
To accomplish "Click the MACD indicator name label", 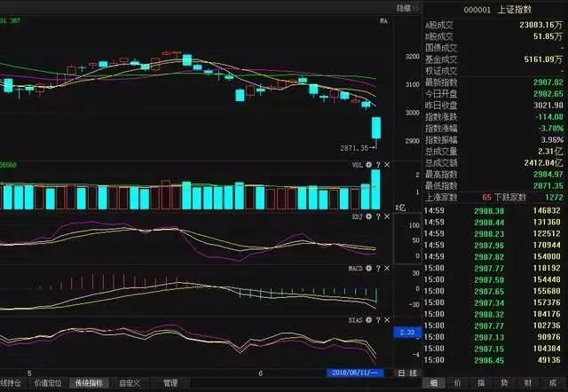I will (355, 268).
